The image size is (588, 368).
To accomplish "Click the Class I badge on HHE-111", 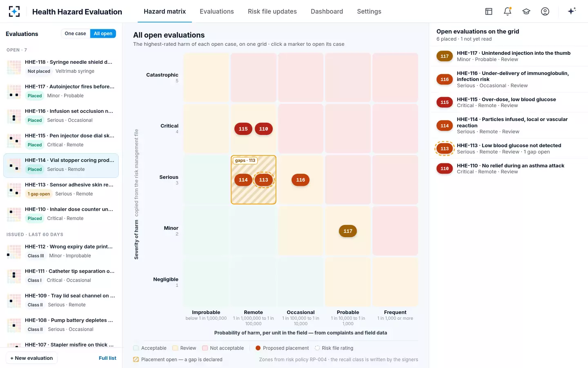I will (35, 280).
